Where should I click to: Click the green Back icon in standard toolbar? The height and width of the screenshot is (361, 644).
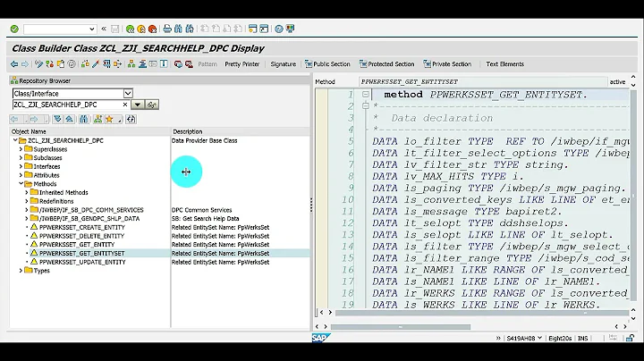pos(131,29)
